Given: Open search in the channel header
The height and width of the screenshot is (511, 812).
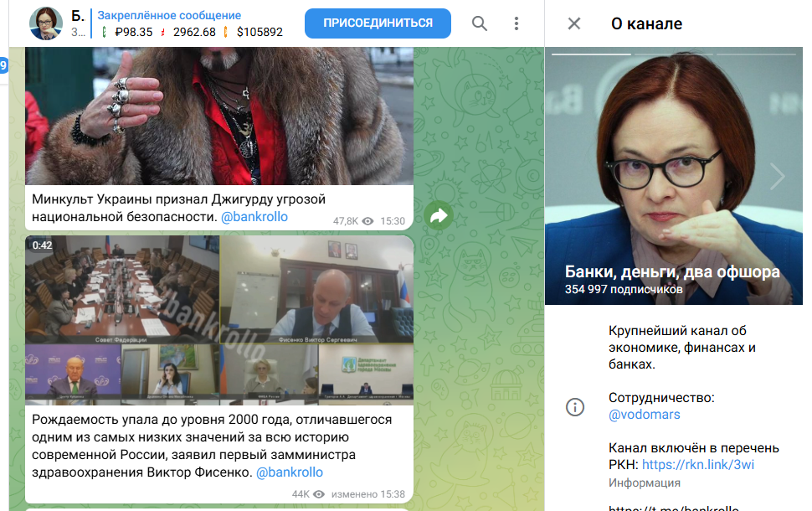Looking at the screenshot, I should pyautogui.click(x=480, y=23).
